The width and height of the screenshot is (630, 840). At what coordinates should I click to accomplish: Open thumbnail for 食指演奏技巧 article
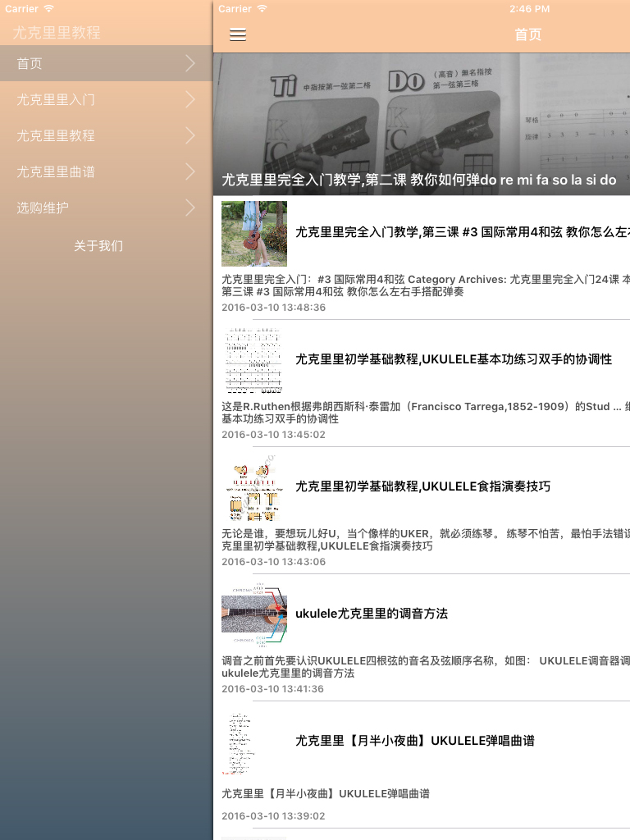click(x=254, y=487)
